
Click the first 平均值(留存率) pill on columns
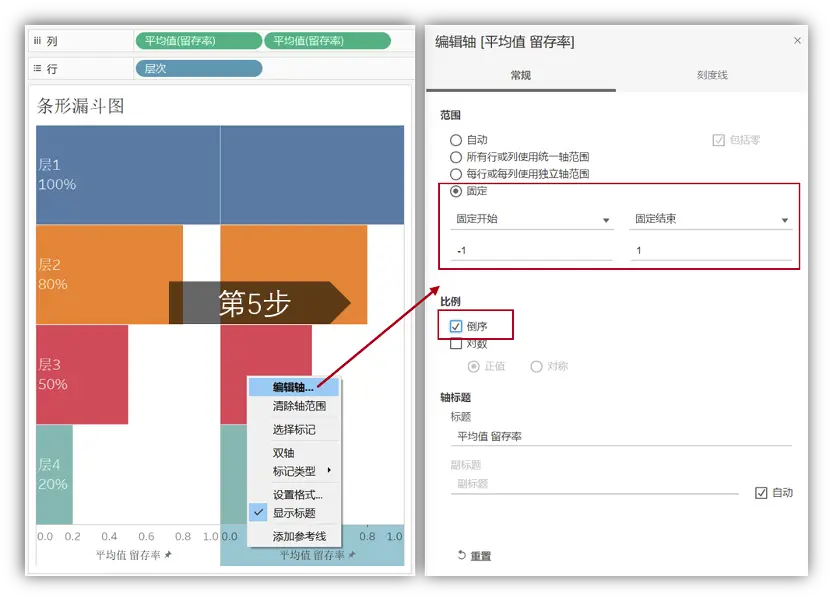point(198,41)
